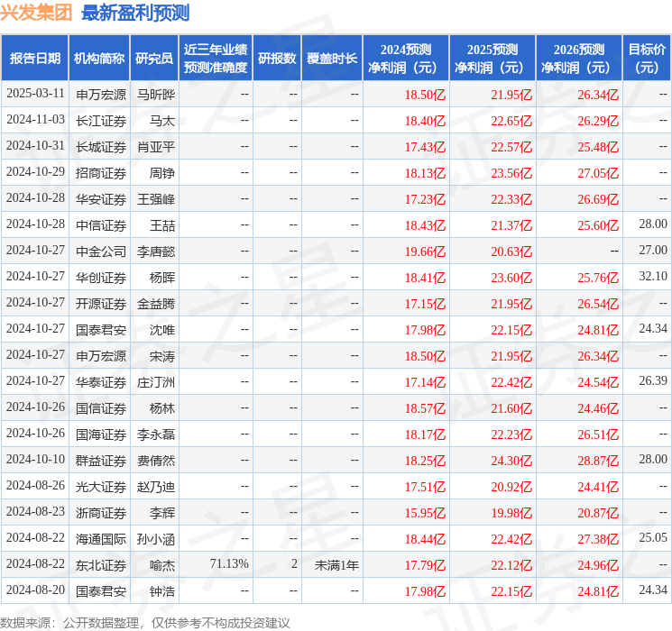The width and height of the screenshot is (672, 631).
Task: Click institution 开源证券
Action: tap(101, 304)
